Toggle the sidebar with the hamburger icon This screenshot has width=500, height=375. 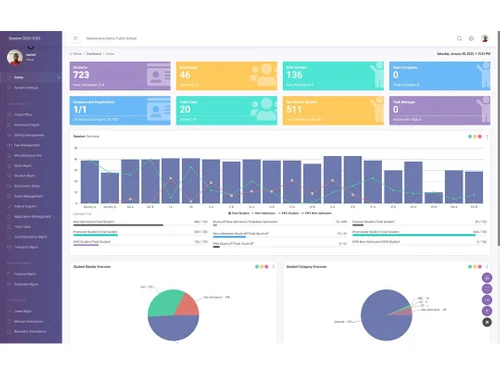(x=75, y=38)
